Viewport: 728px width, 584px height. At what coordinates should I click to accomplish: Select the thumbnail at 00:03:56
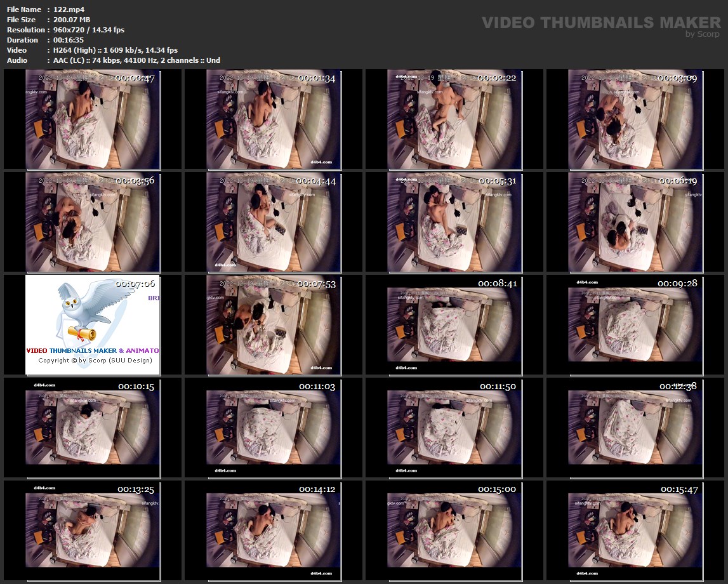coord(93,222)
